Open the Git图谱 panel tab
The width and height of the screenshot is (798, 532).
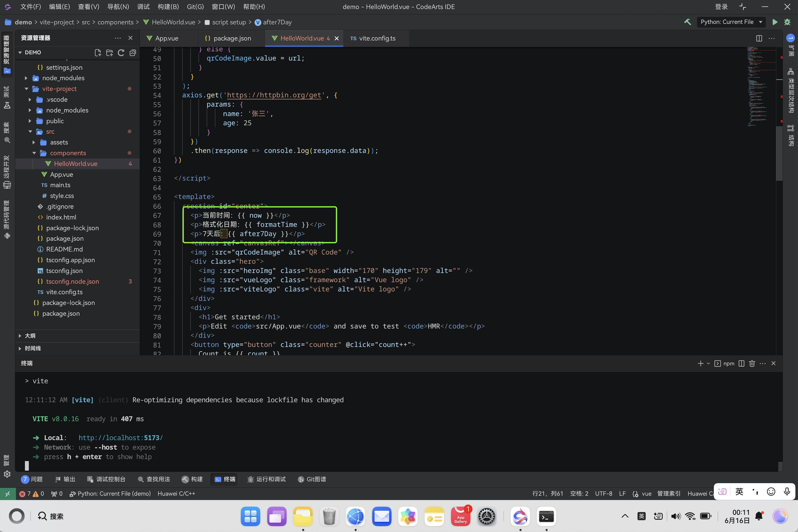click(312, 479)
